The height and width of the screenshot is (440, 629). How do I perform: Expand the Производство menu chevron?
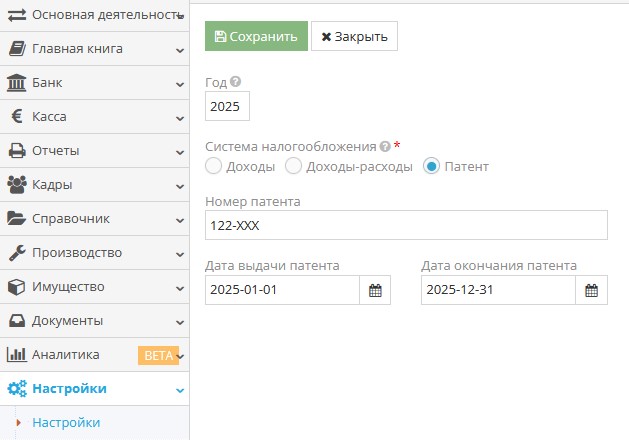click(180, 255)
